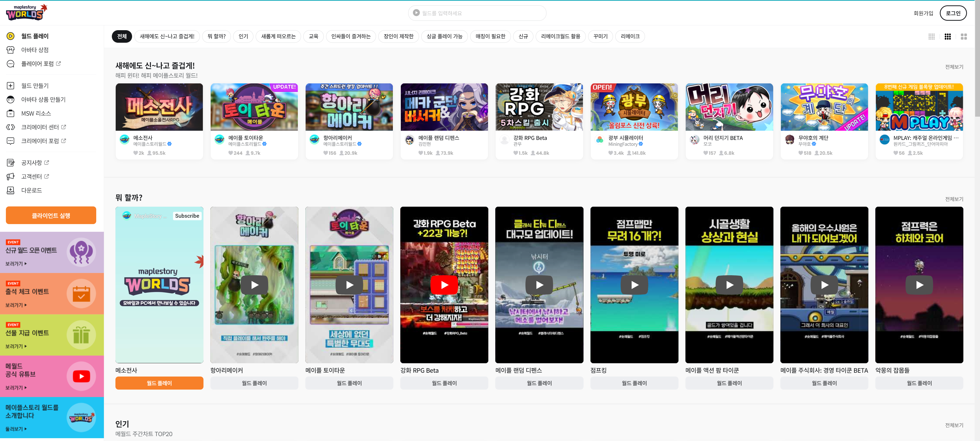Click the 월드 만들기 plus icon
The width and height of the screenshot is (980, 441).
point(11,85)
